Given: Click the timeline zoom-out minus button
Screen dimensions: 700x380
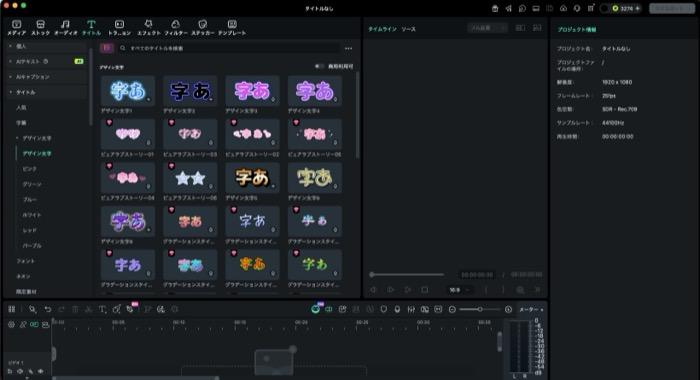Looking at the screenshot, I should (452, 309).
